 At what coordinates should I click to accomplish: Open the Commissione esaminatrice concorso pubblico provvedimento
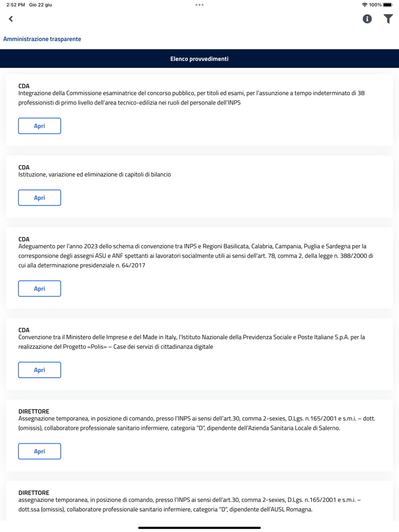click(39, 126)
